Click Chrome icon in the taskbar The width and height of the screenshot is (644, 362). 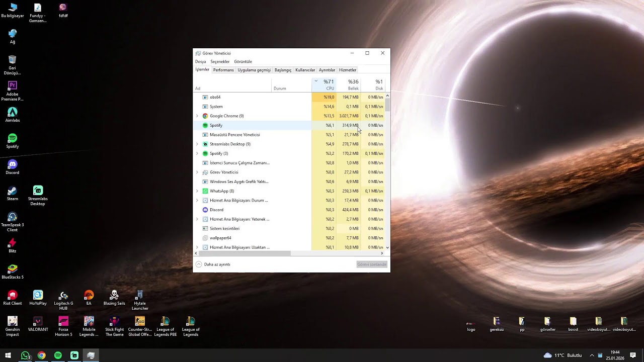click(42, 355)
